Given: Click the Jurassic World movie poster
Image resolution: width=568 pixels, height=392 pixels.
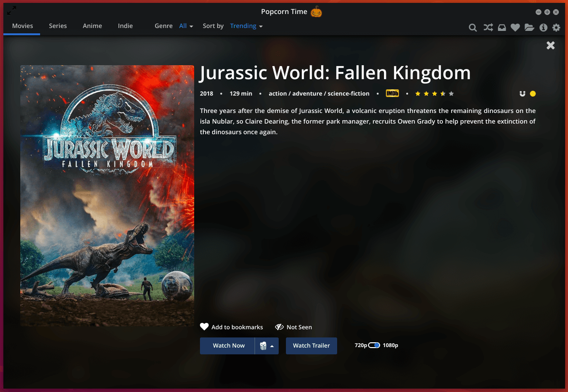Looking at the screenshot, I should coord(107,195).
